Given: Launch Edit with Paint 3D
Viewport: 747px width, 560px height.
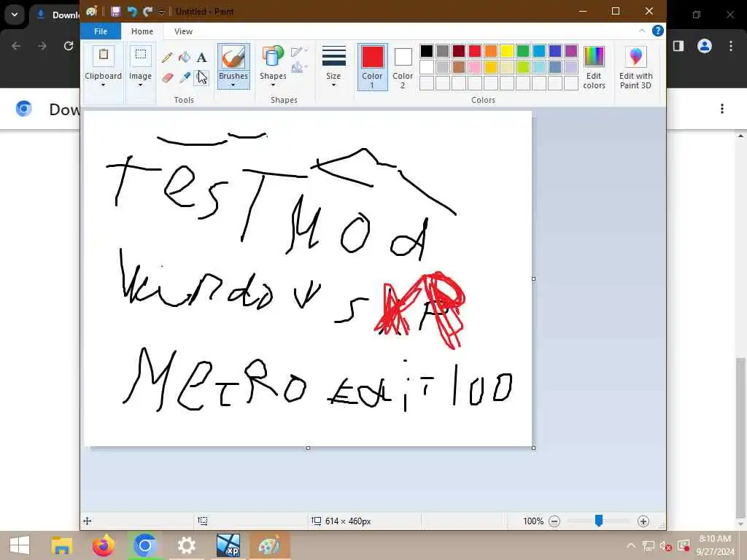Looking at the screenshot, I should point(635,68).
